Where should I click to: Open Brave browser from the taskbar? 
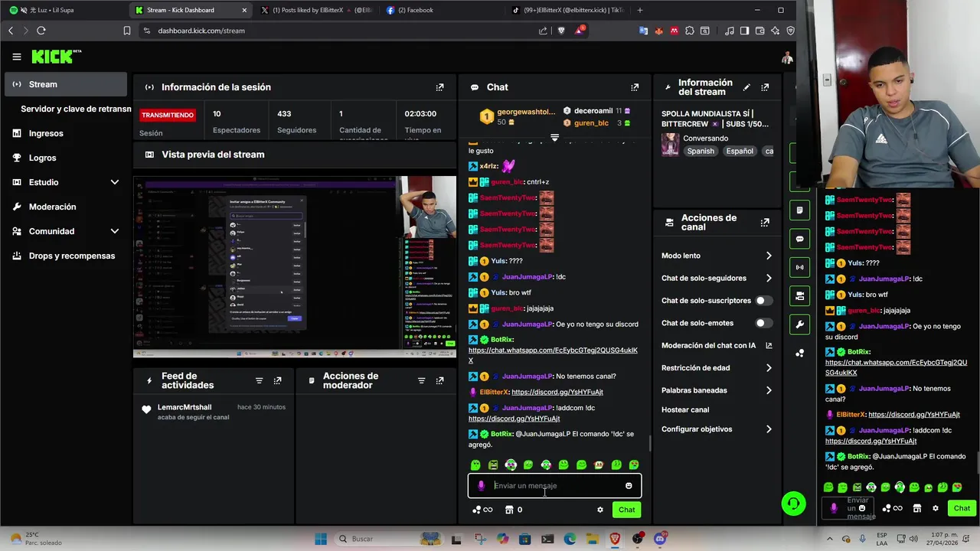click(615, 539)
